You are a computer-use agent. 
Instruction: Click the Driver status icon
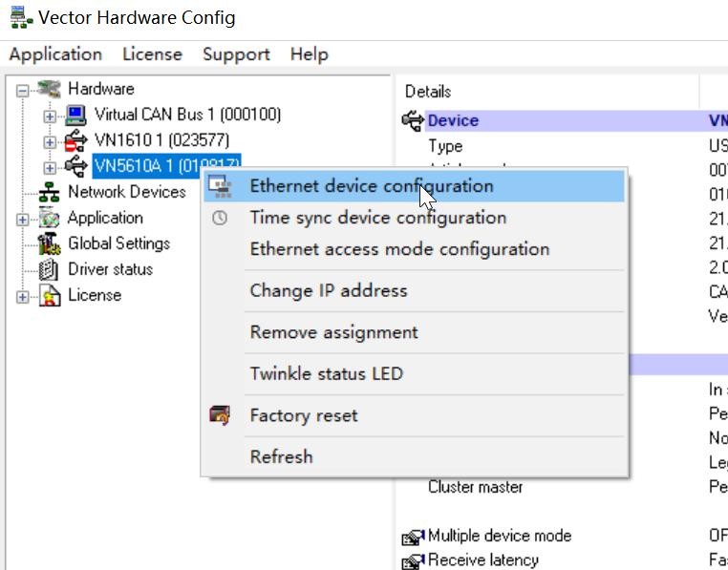pyautogui.click(x=49, y=270)
